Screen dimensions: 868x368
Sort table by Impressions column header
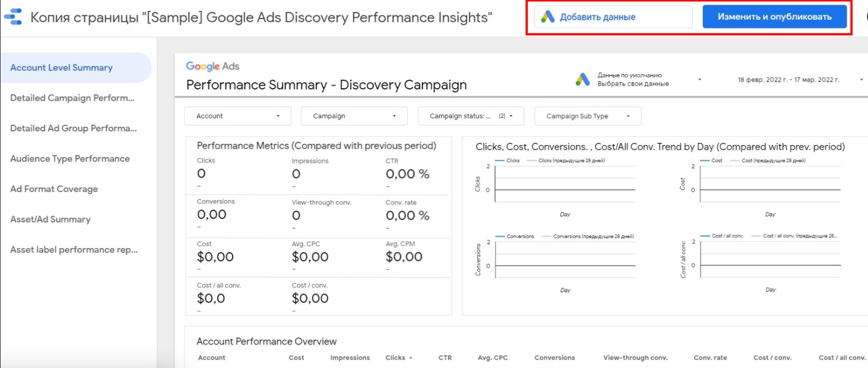350,358
